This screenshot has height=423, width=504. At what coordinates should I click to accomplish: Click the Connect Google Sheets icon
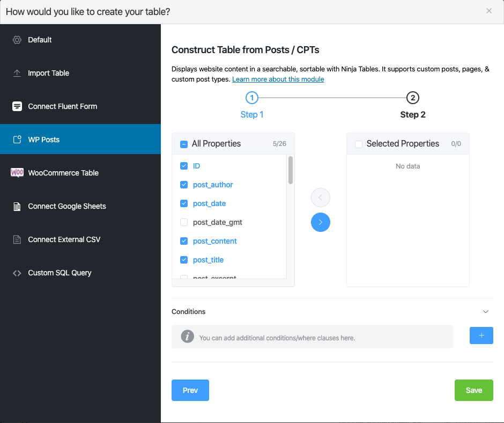tap(17, 206)
